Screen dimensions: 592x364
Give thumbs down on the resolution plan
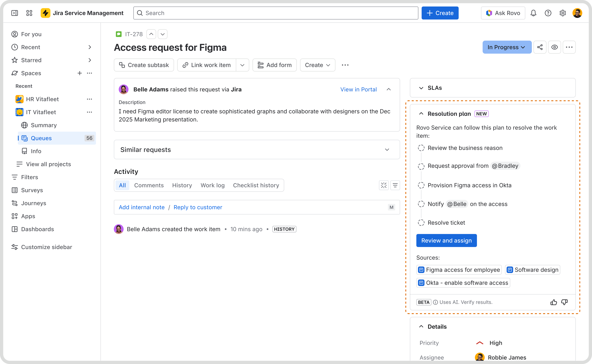pos(565,302)
